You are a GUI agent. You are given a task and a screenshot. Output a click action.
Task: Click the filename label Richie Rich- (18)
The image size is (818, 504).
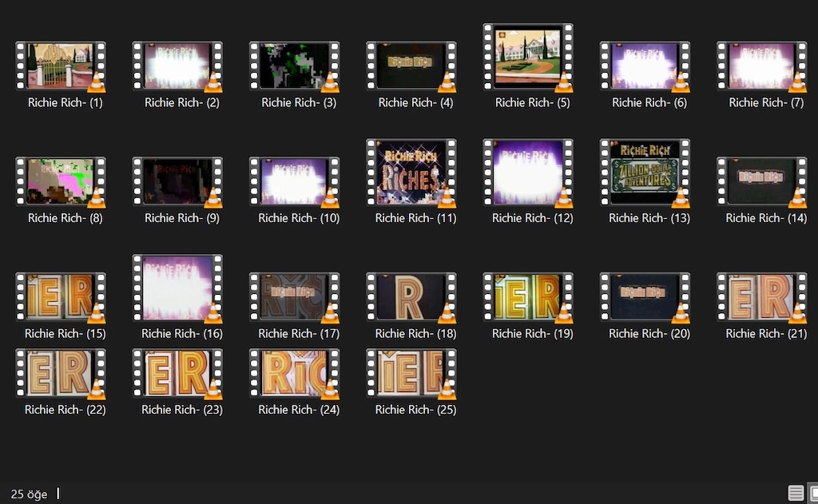[415, 333]
